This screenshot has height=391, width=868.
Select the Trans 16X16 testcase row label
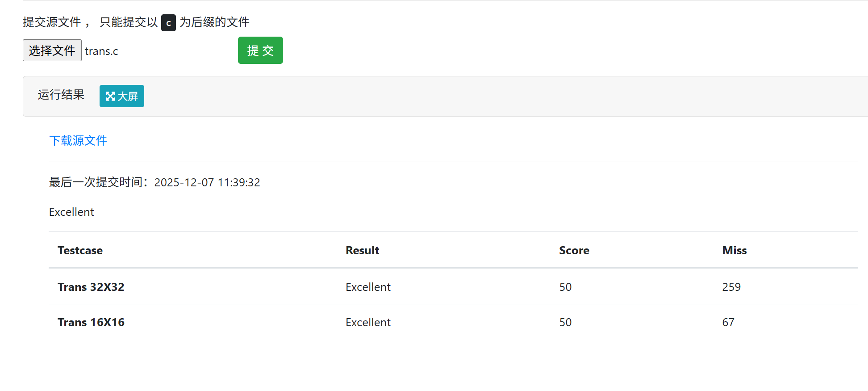[91, 322]
